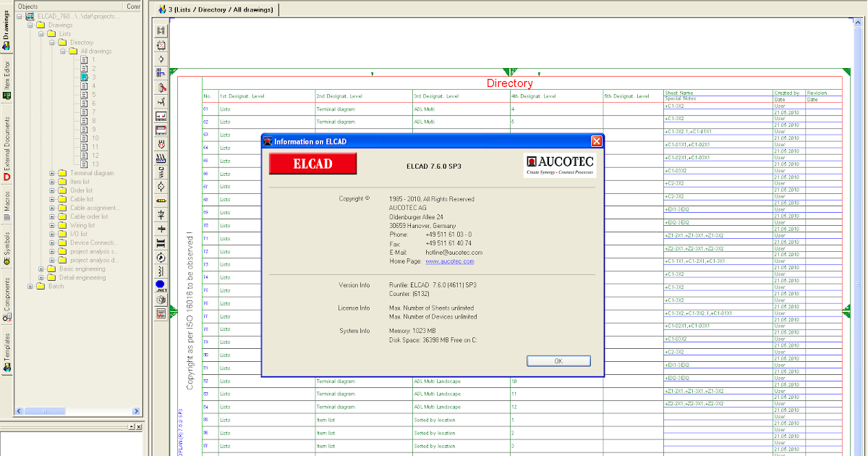Image resolution: width=868 pixels, height=456 pixels.
Task: Pick the yellow fuse symbol tool
Action: [161, 200]
